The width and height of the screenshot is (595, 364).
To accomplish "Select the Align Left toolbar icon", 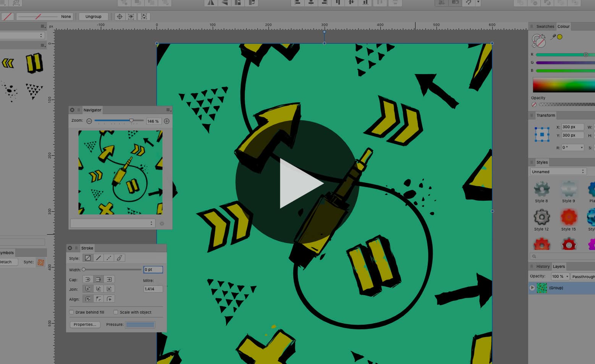I will (297, 3).
